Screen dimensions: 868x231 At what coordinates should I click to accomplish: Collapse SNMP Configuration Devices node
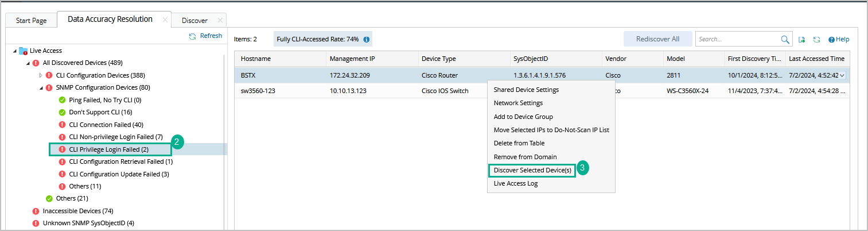click(x=41, y=88)
